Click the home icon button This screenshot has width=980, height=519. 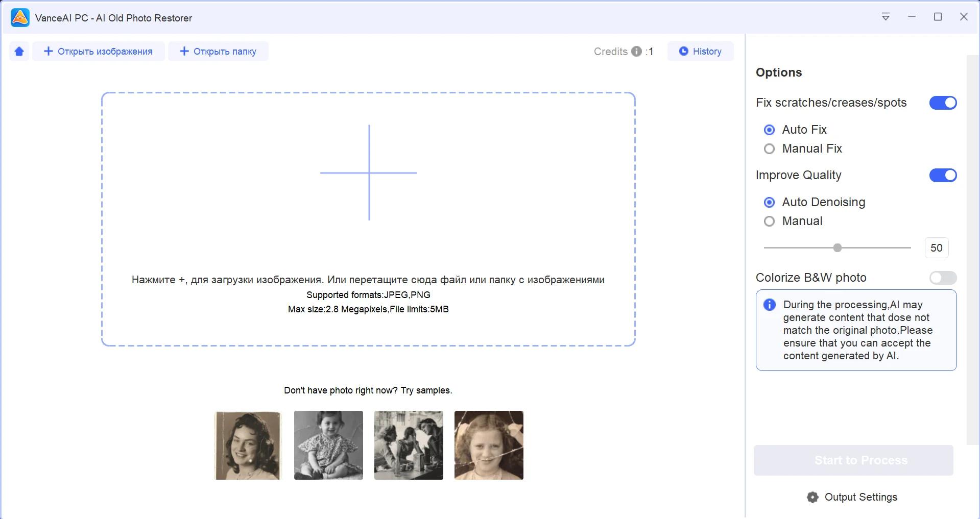19,52
